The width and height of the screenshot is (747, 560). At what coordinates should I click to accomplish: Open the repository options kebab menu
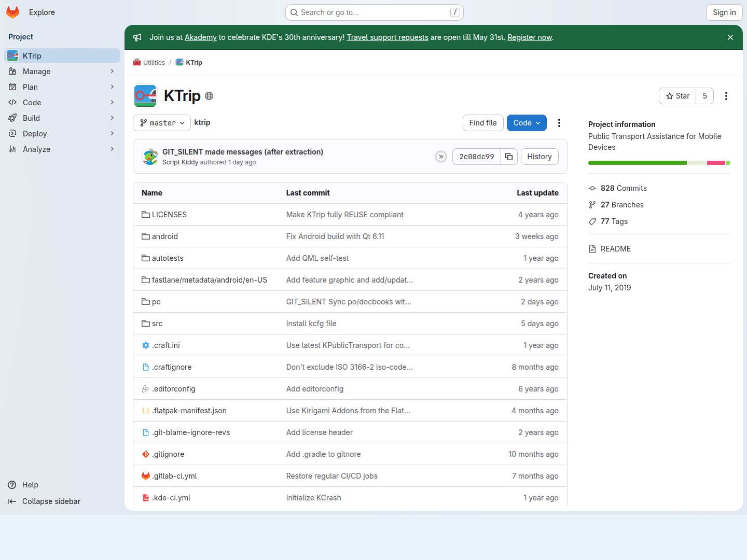(x=559, y=123)
